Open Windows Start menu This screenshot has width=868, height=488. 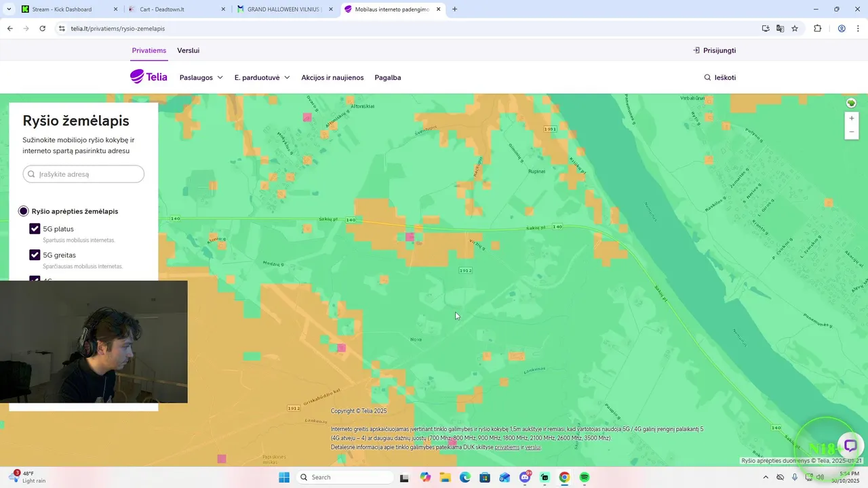[284, 477]
